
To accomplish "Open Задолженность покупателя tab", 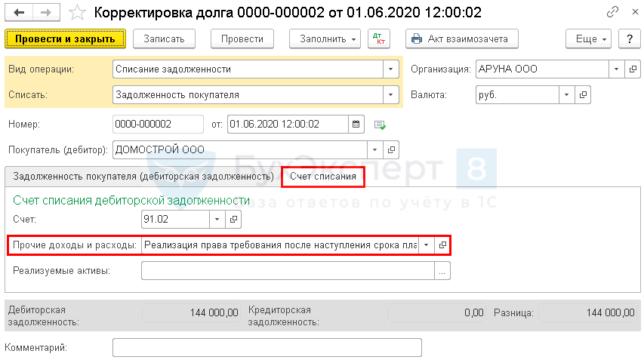I will [143, 177].
